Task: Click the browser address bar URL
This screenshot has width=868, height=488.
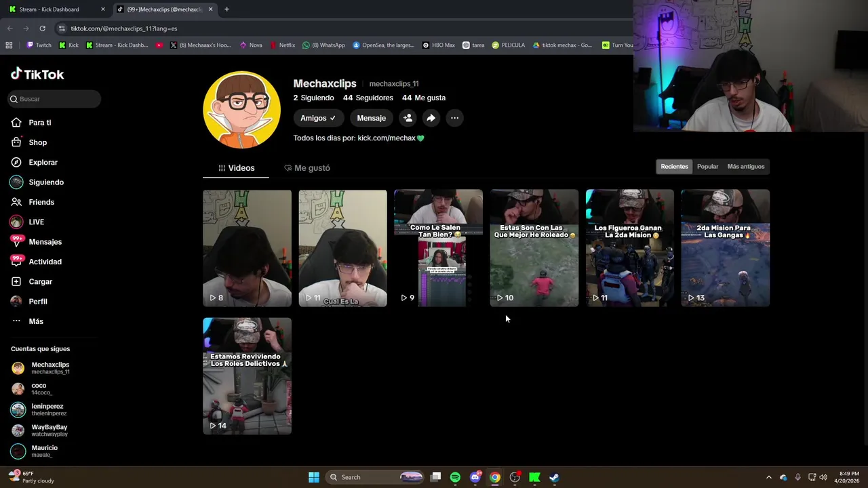Action: 124,28
